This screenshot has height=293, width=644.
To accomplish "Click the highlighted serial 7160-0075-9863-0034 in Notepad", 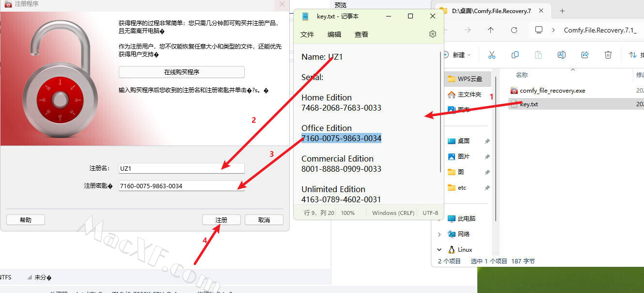I will click(x=341, y=138).
